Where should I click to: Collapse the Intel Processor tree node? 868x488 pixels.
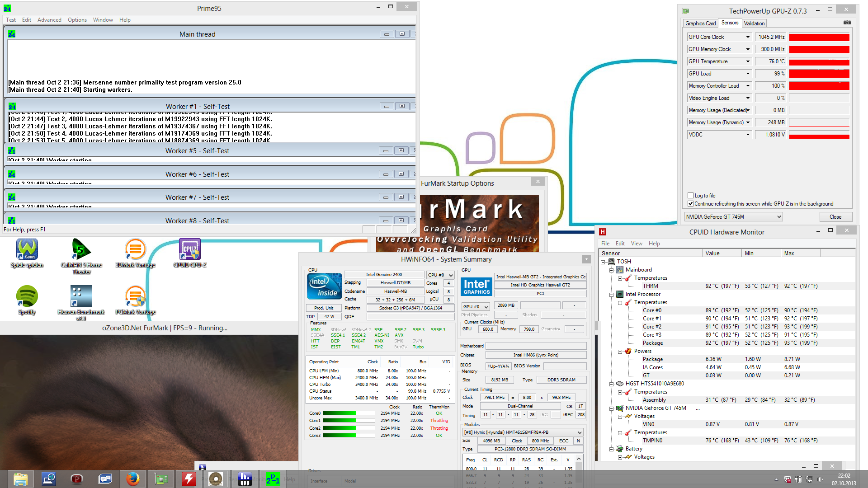pyautogui.click(x=611, y=295)
